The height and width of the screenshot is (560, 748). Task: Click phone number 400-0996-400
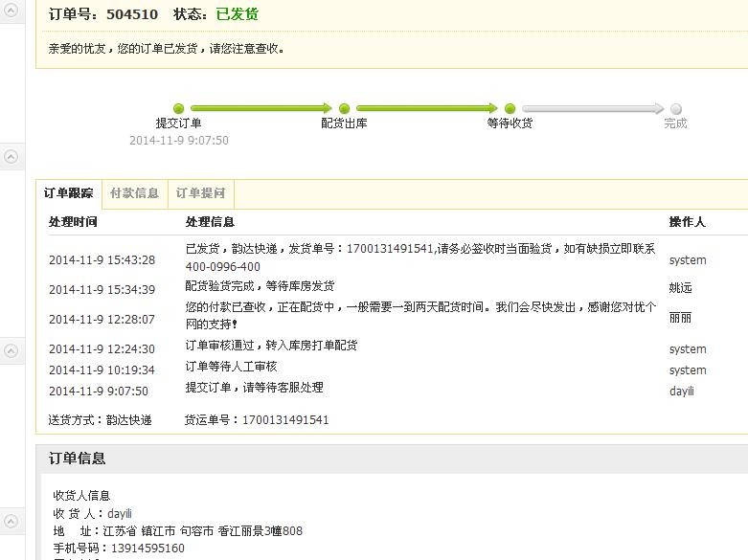223,267
